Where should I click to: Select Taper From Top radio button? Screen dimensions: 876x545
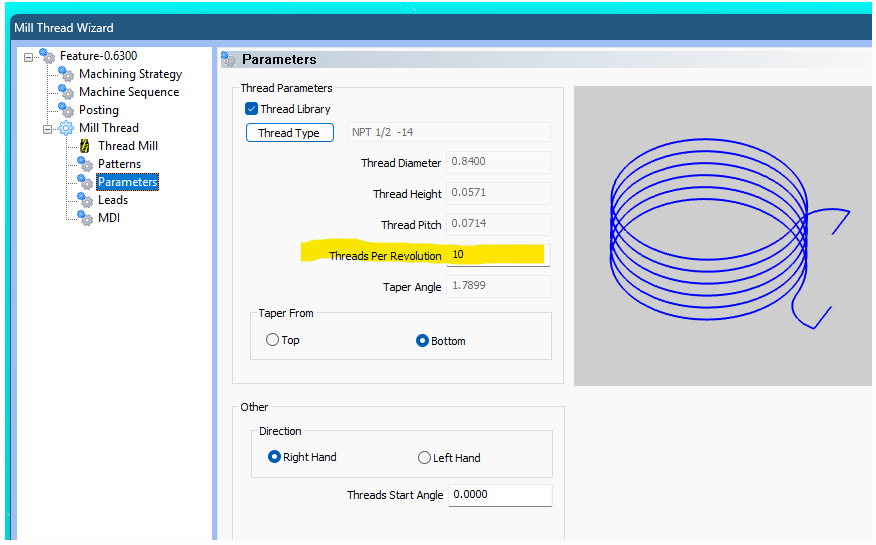(x=272, y=340)
